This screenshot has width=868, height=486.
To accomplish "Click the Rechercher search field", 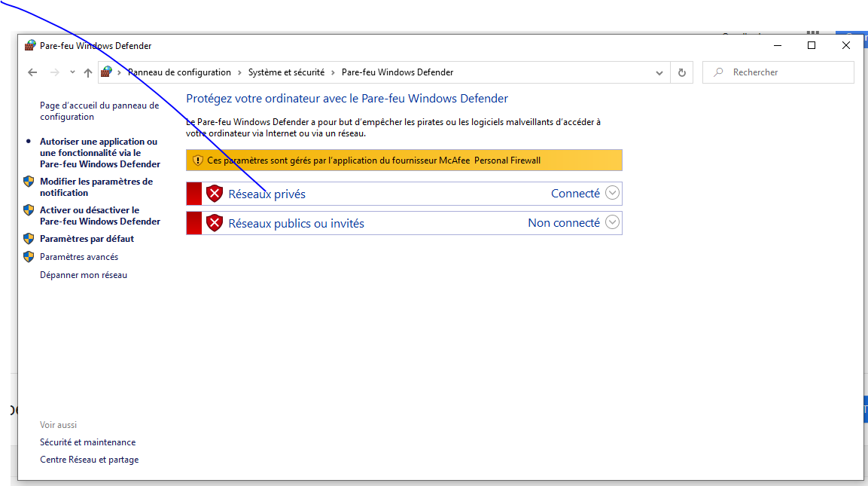I will click(778, 72).
